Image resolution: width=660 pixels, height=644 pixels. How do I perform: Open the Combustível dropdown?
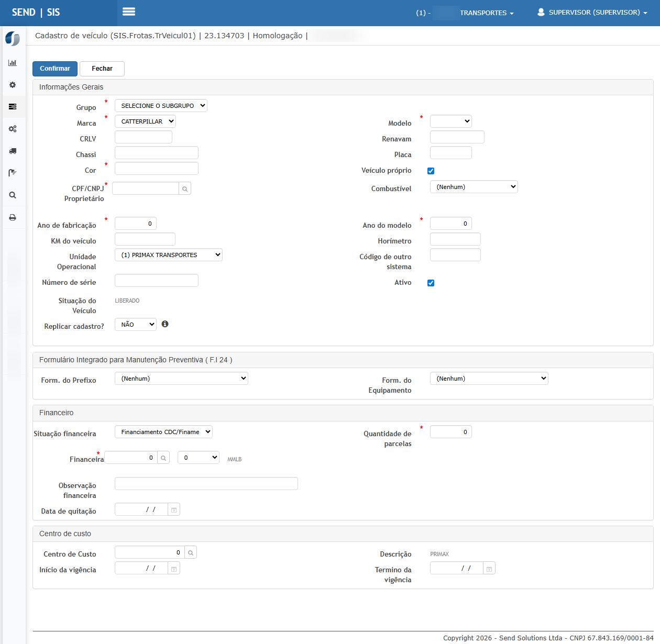(x=474, y=187)
